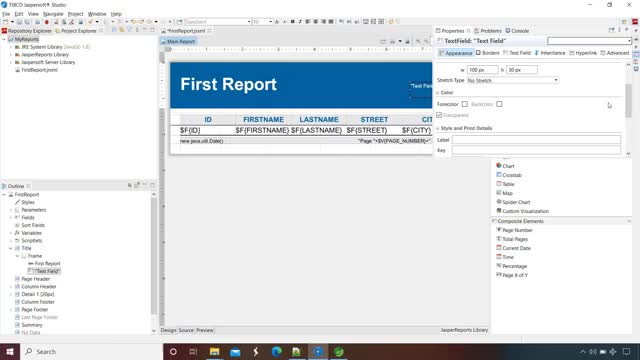
Task: Switch to the Inheritance properties tab
Action: [x=550, y=53]
